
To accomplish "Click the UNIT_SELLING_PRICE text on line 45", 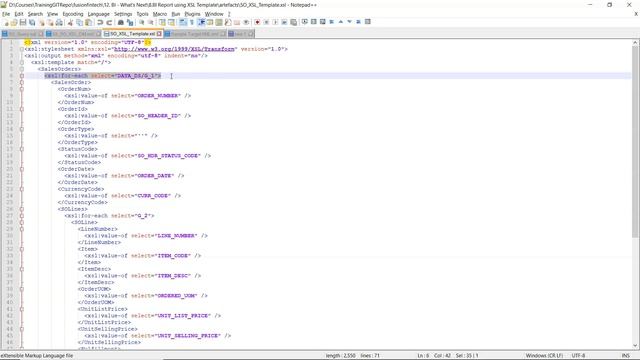I will (188, 336).
